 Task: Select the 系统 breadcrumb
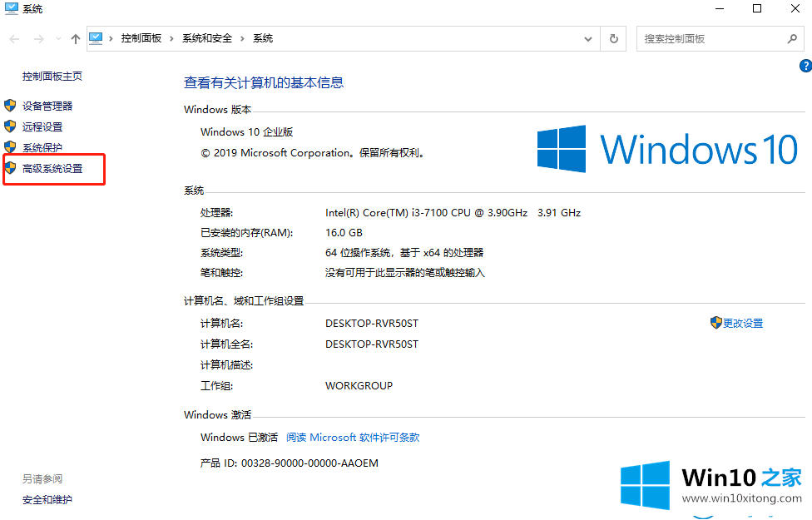tap(263, 38)
